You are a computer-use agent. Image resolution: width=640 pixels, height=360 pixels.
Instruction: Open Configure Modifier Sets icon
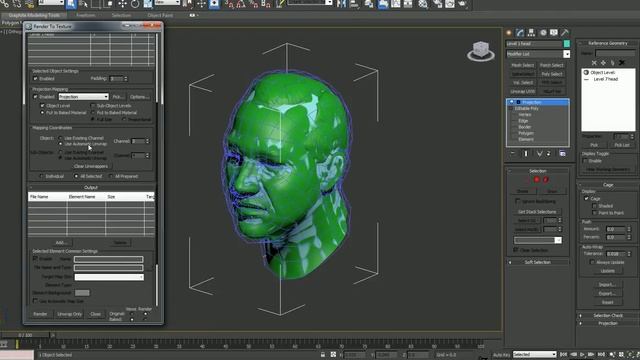coord(563,153)
